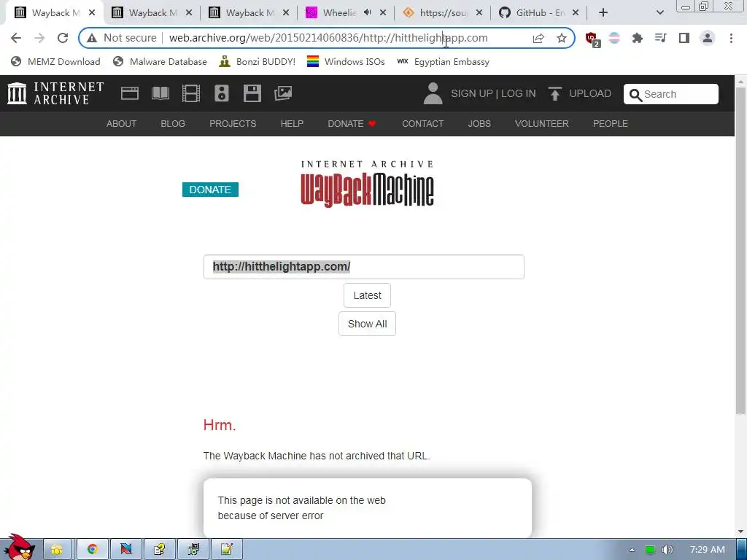
Task: Click the Angry Birds start button
Action: click(x=18, y=548)
